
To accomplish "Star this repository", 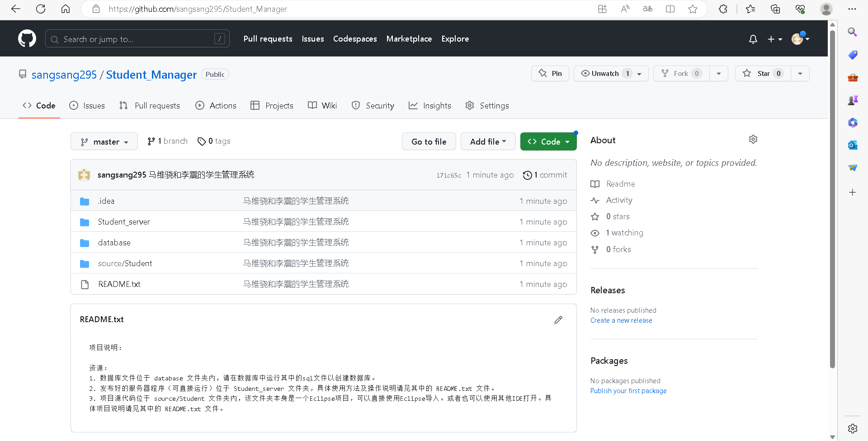I will point(763,74).
